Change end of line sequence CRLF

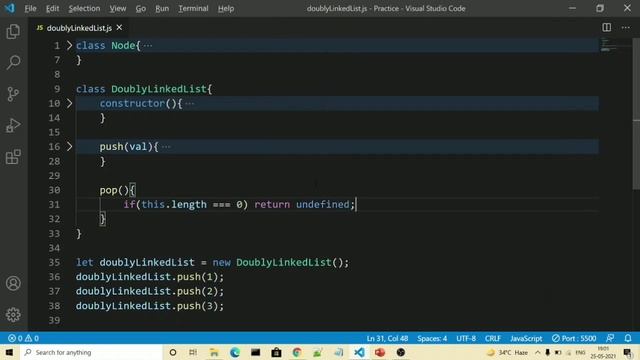493,338
